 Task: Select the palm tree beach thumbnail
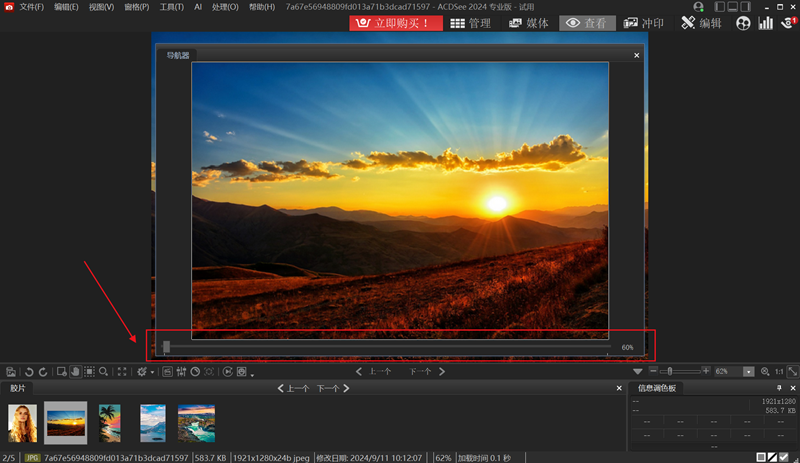[x=110, y=423]
